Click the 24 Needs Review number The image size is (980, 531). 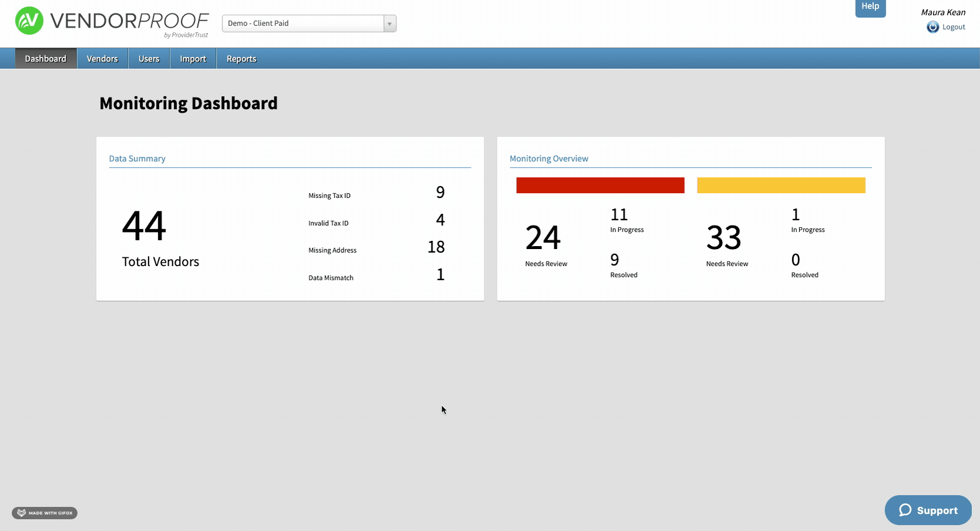point(543,238)
